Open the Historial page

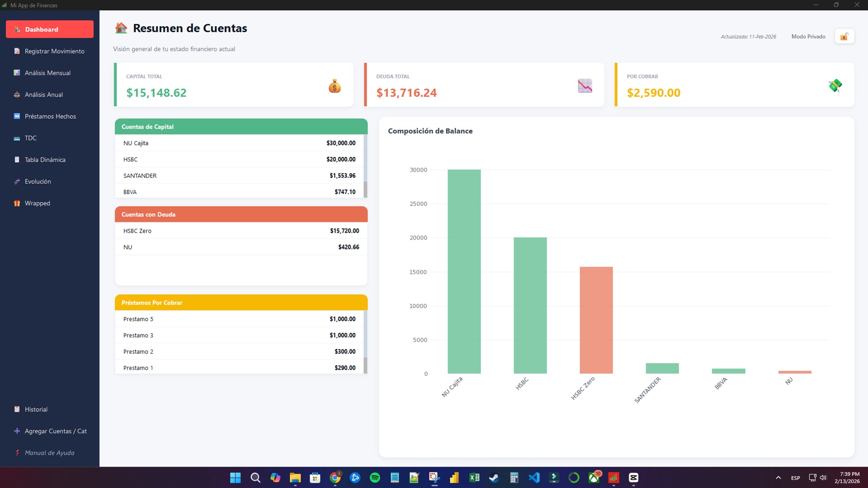tap(36, 409)
